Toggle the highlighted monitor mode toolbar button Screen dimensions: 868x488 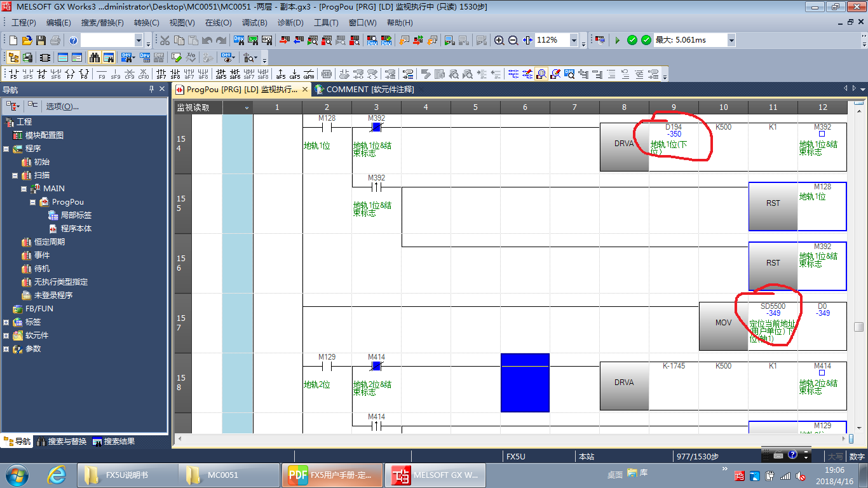[541, 74]
